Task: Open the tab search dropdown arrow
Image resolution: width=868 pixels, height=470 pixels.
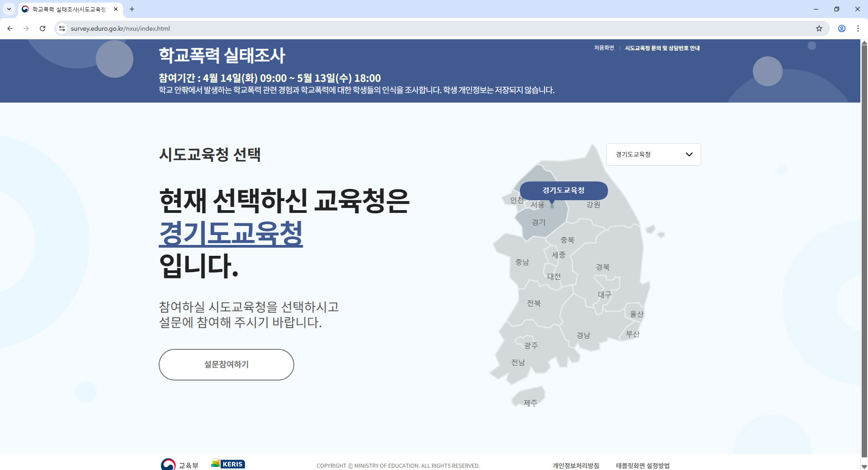Action: [x=9, y=9]
